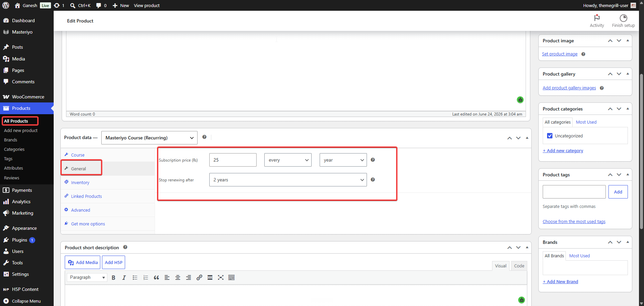
Task: Click the WordPress logo icon
Action: pyautogui.click(x=6, y=5)
